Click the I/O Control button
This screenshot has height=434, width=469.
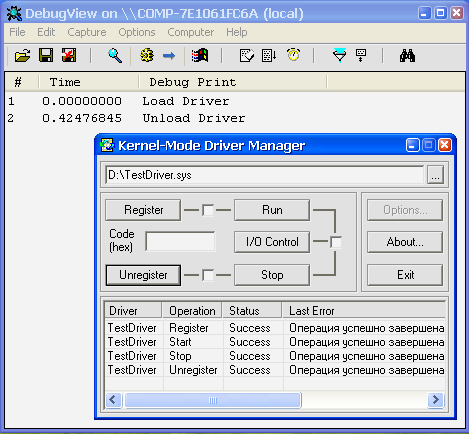272,242
